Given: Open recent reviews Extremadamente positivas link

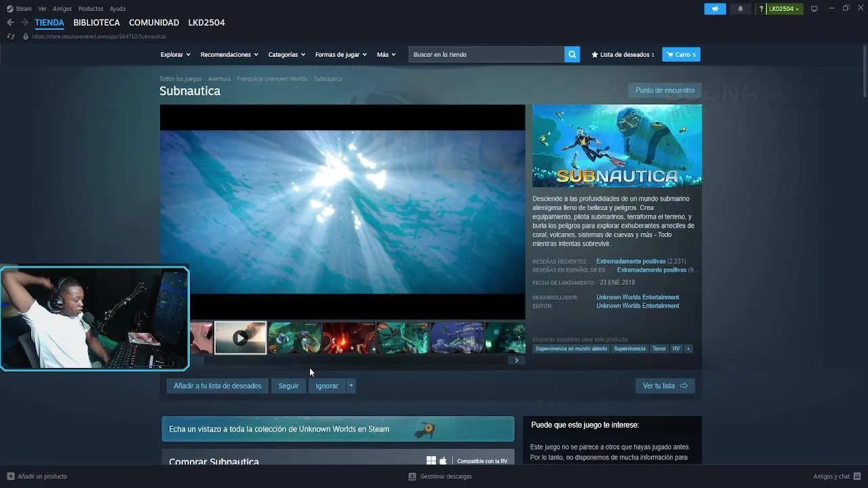Looking at the screenshot, I should [631, 261].
